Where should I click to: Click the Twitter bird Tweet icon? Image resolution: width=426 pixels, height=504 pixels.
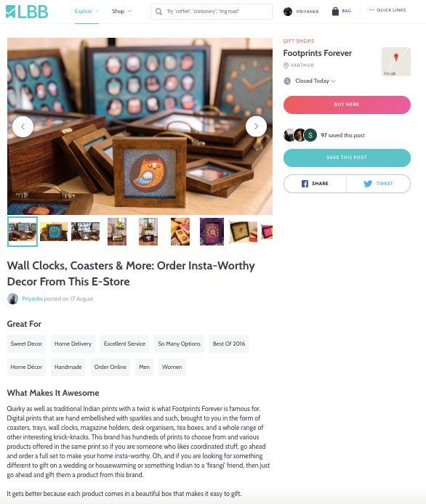coord(368,184)
